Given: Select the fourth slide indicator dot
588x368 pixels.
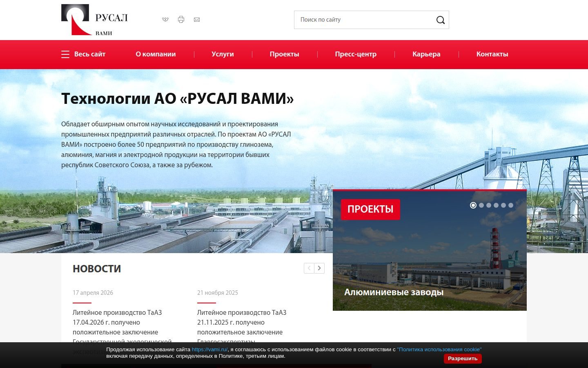Looking at the screenshot, I should 496,205.
